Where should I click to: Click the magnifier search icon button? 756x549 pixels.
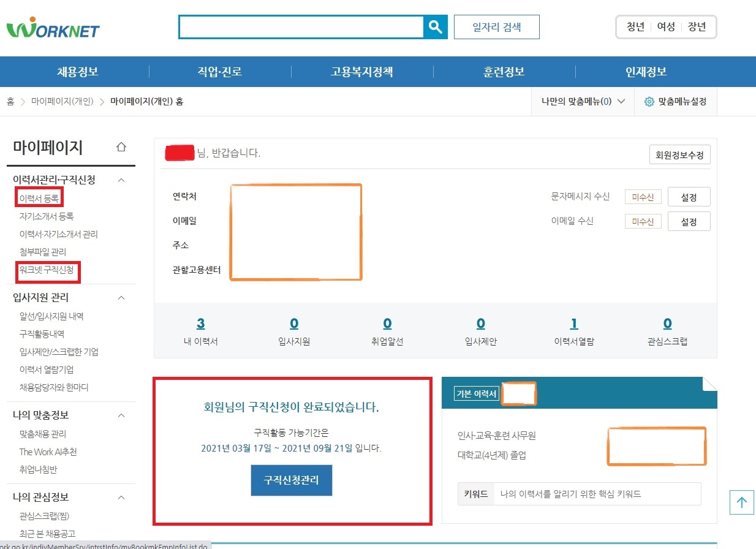point(435,27)
